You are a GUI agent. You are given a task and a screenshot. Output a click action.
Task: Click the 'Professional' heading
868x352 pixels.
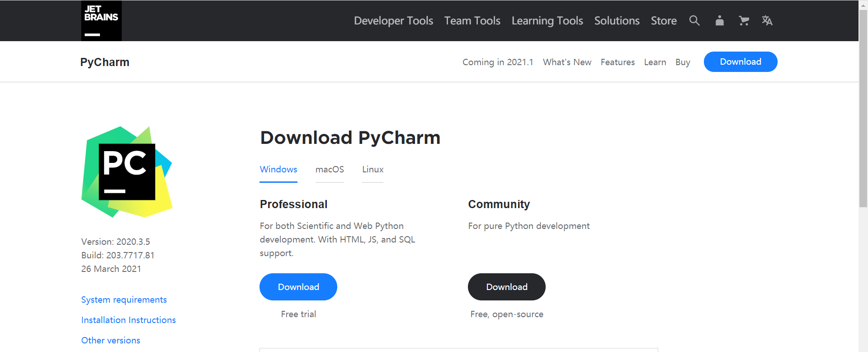(294, 204)
